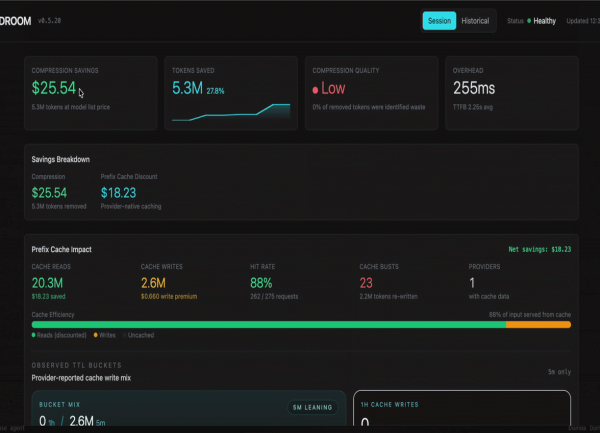The image size is (600, 433).
Task: Click the 5.3M tokens at model list price caption
Action: [x=70, y=107]
